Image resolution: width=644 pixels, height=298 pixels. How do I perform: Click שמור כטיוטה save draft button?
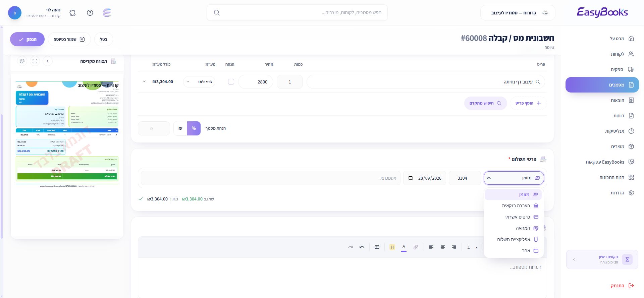pyautogui.click(x=69, y=39)
